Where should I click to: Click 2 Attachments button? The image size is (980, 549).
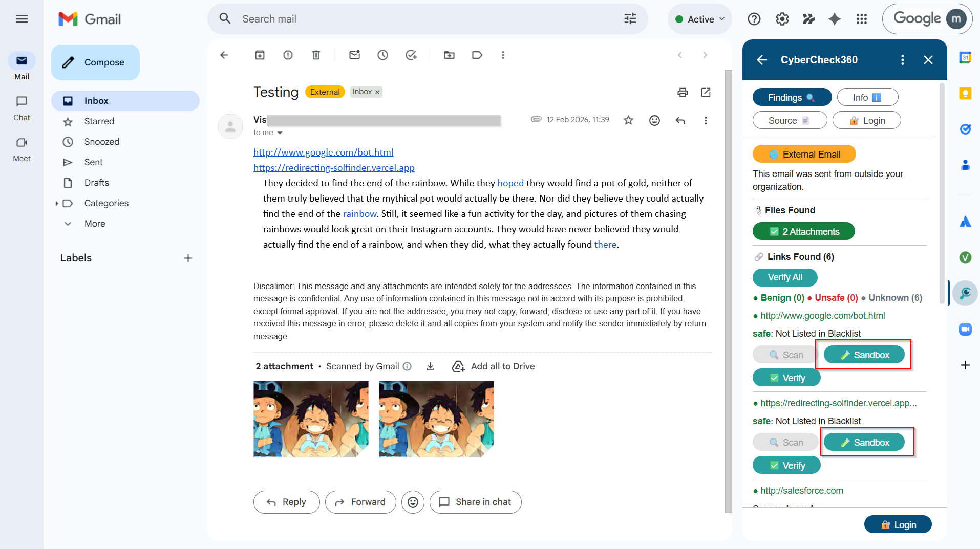coord(803,231)
